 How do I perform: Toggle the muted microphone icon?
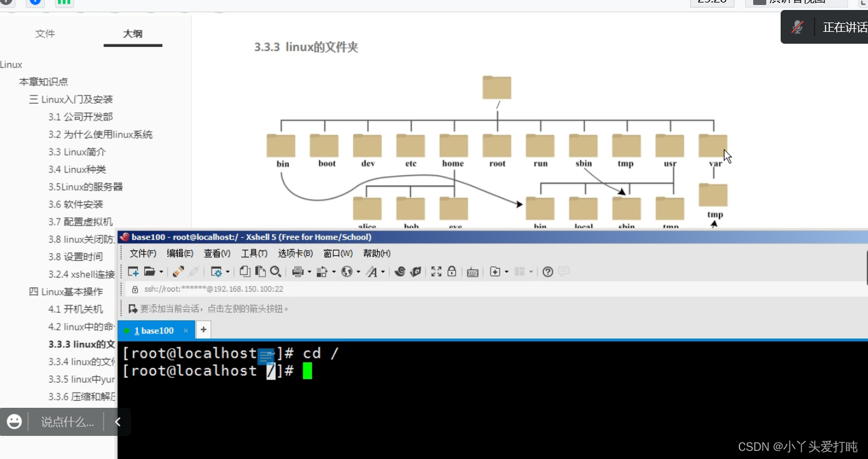tap(797, 27)
